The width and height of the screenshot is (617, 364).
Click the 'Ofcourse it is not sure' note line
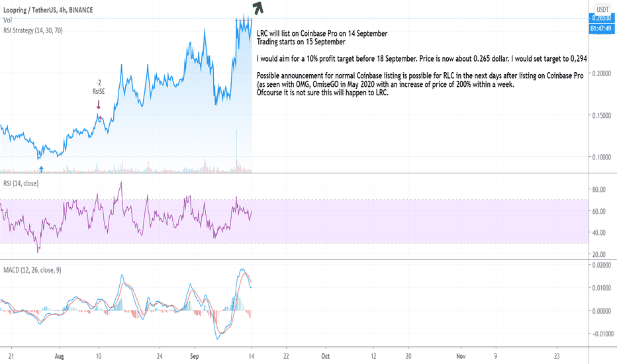coord(322,93)
